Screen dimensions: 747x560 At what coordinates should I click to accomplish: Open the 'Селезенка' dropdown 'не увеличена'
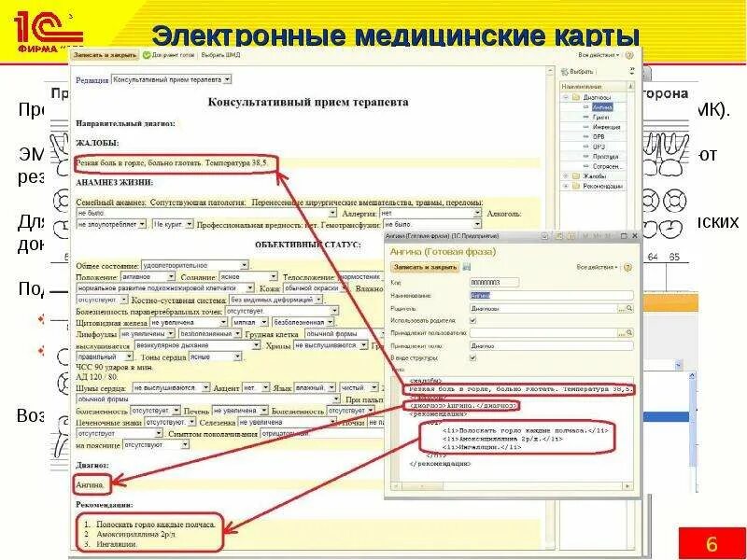[333, 423]
